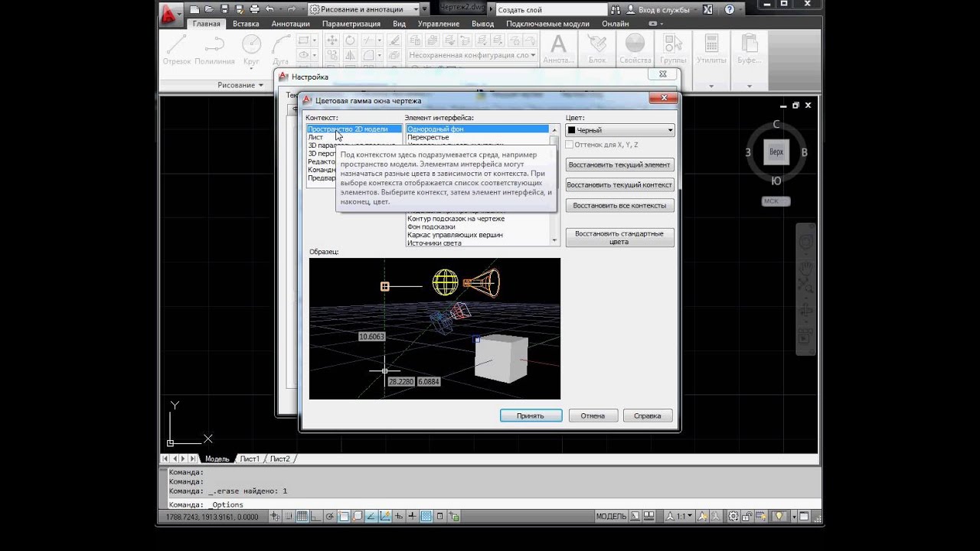
Task: Toggle transparency display in status bar
Action: (426, 517)
